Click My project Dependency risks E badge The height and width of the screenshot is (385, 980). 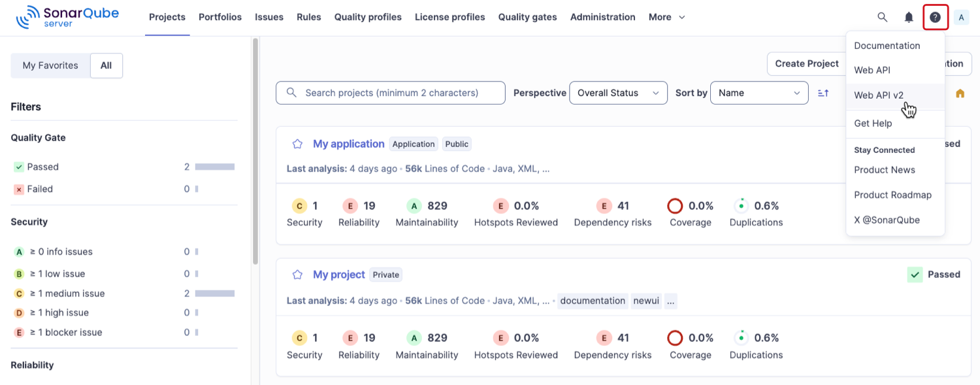point(604,338)
